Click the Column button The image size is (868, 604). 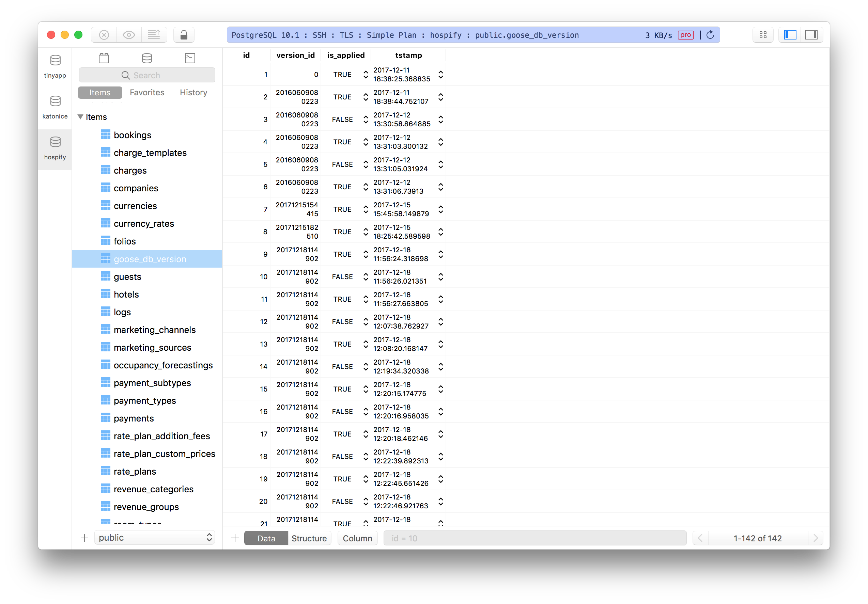[x=357, y=538]
